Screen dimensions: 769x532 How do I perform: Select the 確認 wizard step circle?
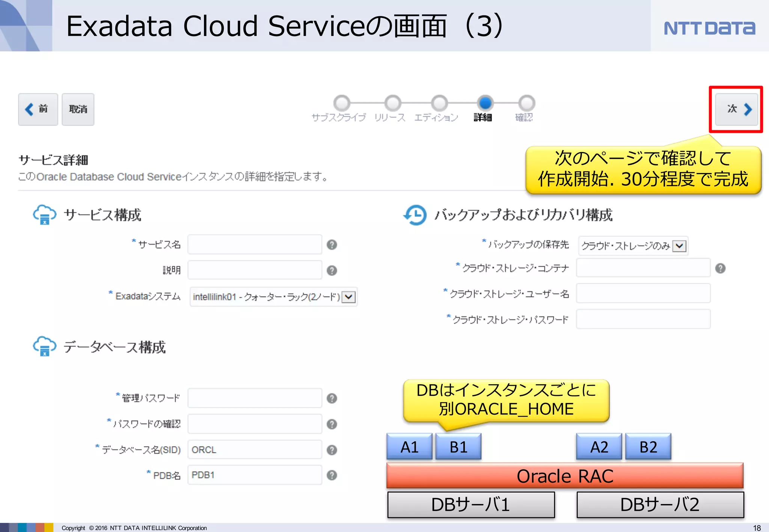(x=527, y=103)
